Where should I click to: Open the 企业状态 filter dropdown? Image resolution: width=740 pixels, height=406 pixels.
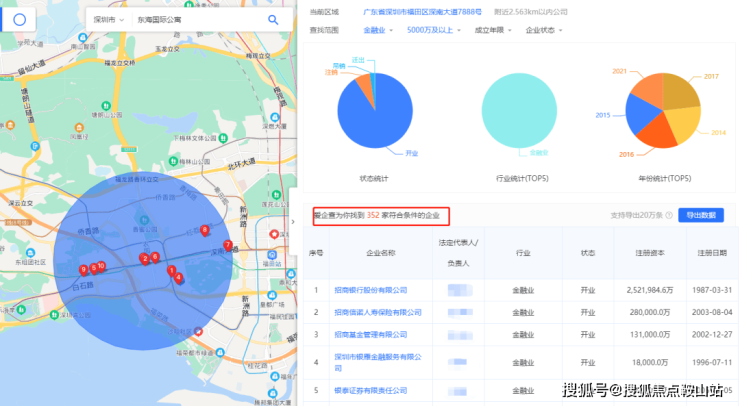(547, 31)
